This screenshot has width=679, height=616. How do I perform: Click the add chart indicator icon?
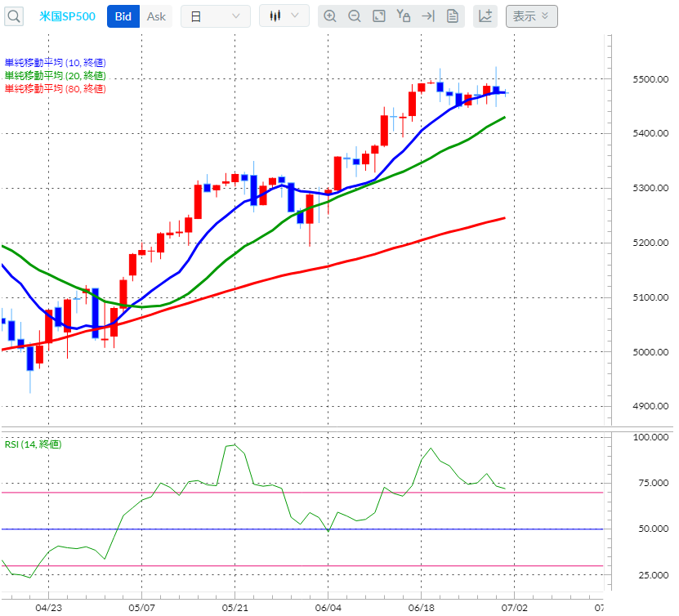tap(485, 16)
